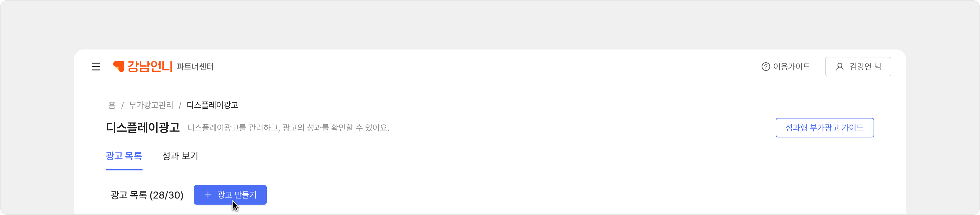The height and width of the screenshot is (215, 980).
Task: Click the question mark help icon
Action: (766, 67)
